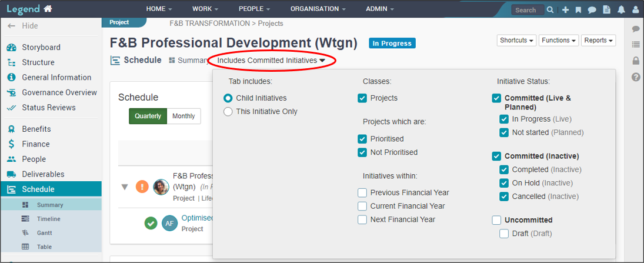Viewport: 644px width, 263px height.
Task: Click the Governance Overview helicopter icon
Action: tap(12, 92)
